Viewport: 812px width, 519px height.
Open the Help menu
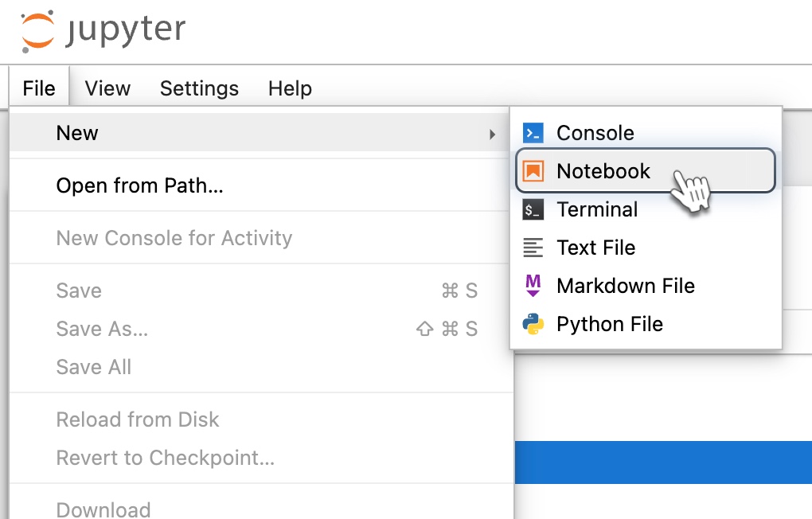[290, 88]
